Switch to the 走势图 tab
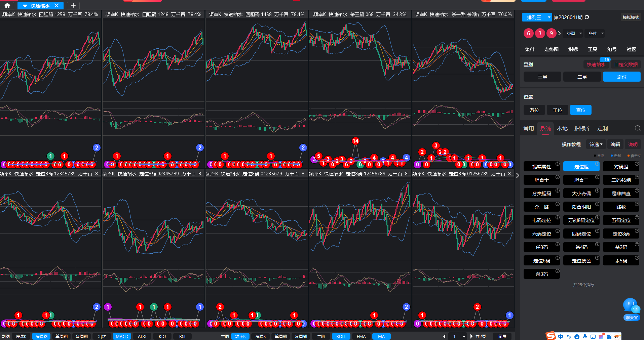The image size is (644, 340). pyautogui.click(x=551, y=49)
